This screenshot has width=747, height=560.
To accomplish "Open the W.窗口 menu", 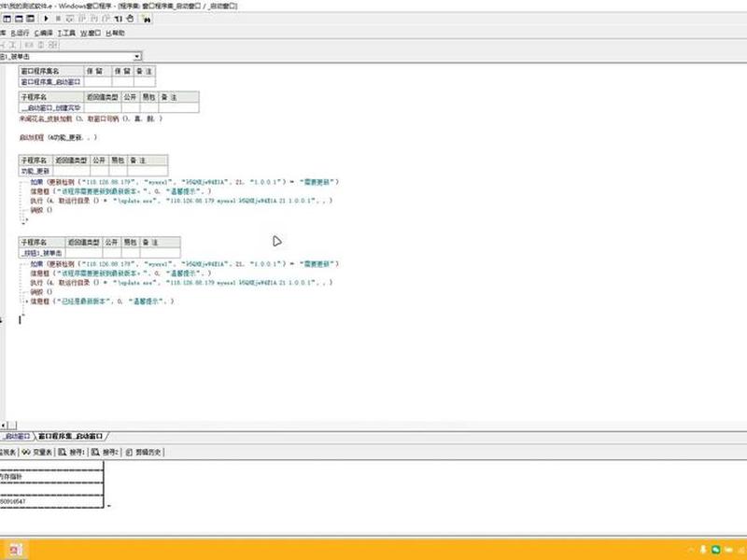I will (x=91, y=33).
